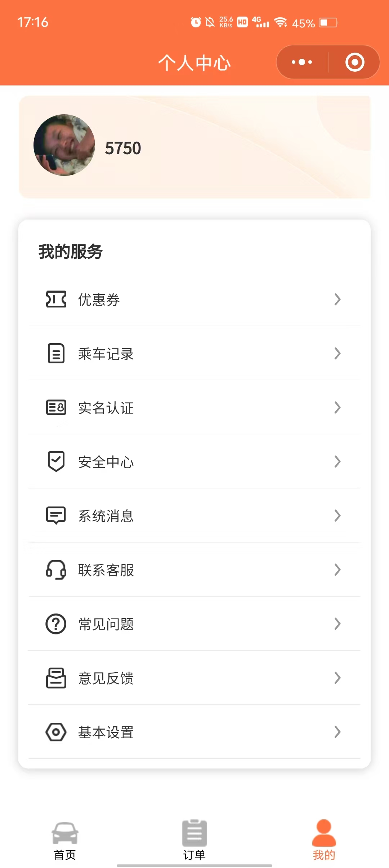This screenshot has width=389, height=868.
Task: Tap the safety center shield icon
Action: (56, 461)
